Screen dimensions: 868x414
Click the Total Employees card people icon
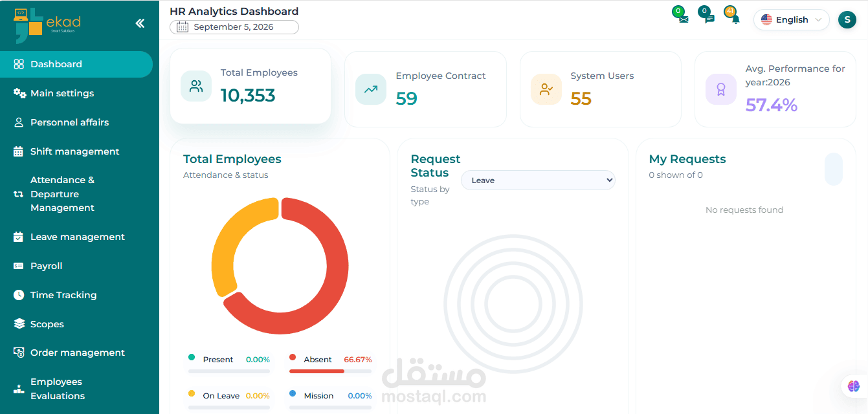pyautogui.click(x=196, y=86)
